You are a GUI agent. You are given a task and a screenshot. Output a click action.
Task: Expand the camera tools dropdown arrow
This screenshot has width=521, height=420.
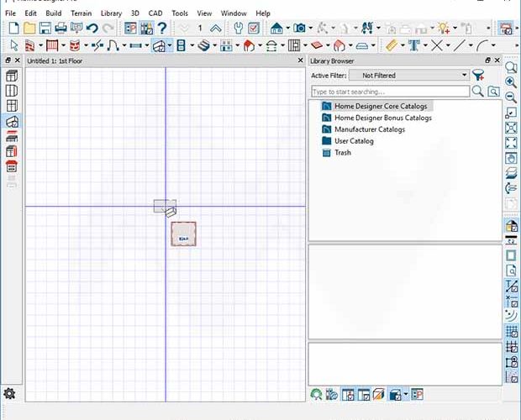pos(311,29)
